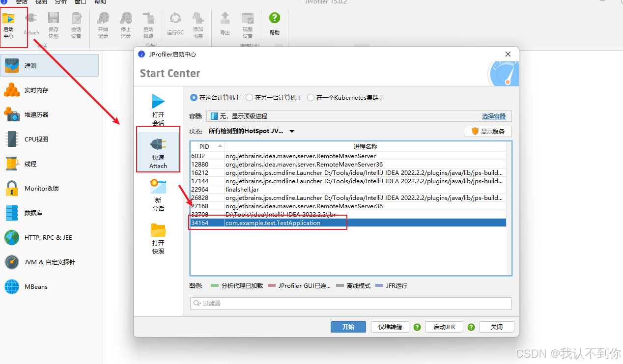
Task: Select 快速 Attach in the Start Center
Action: coord(158,152)
